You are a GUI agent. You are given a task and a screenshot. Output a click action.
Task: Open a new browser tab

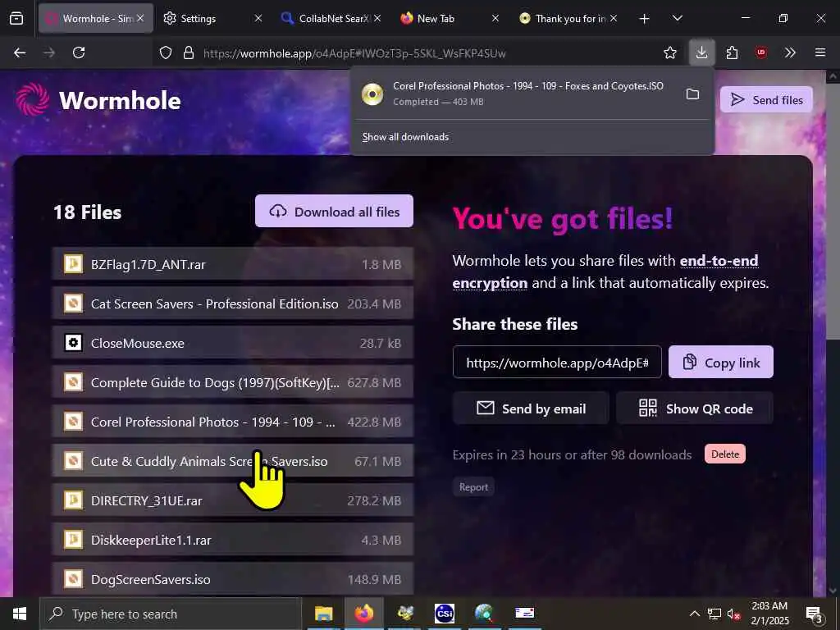pyautogui.click(x=644, y=19)
